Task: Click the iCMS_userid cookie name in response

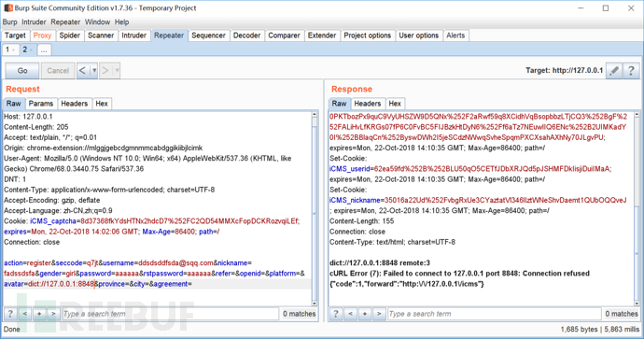Action: click(349, 169)
